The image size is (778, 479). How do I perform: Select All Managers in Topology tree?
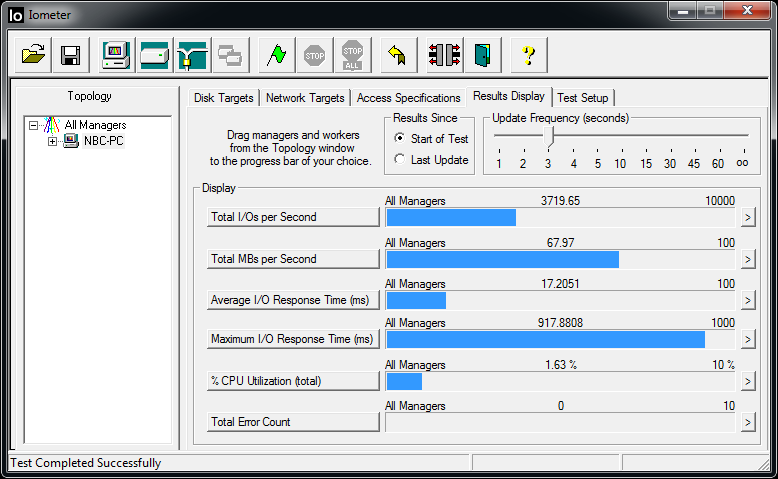click(95, 125)
